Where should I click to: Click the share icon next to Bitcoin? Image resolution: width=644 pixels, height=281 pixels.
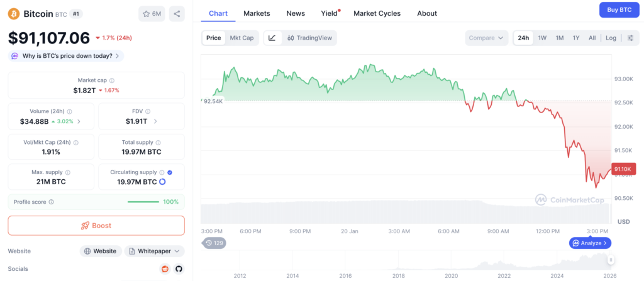[177, 14]
